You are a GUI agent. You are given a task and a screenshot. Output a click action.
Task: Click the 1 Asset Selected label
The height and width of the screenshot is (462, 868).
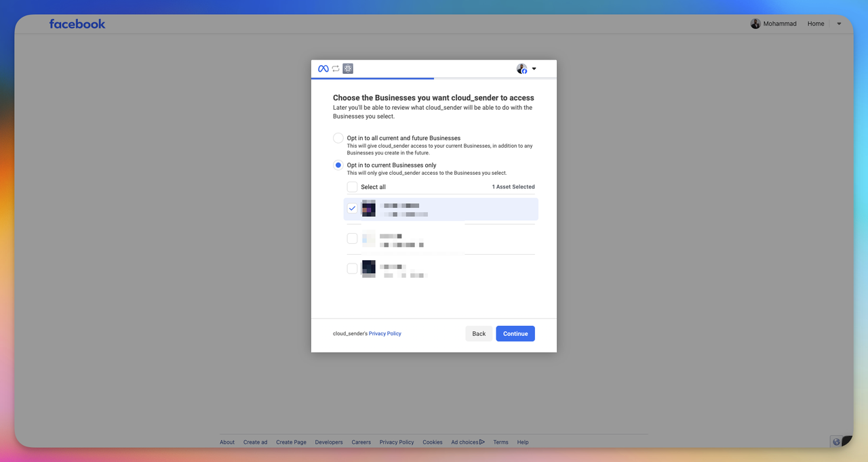pos(513,187)
